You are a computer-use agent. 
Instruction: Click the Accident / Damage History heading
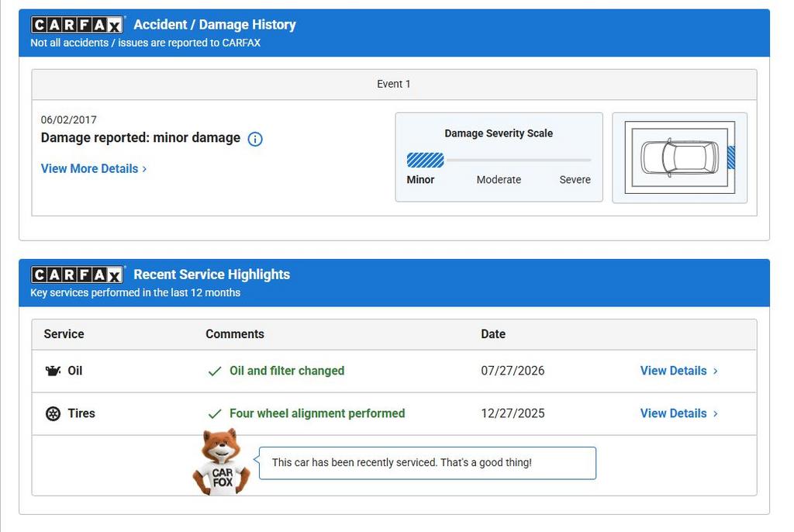click(215, 24)
